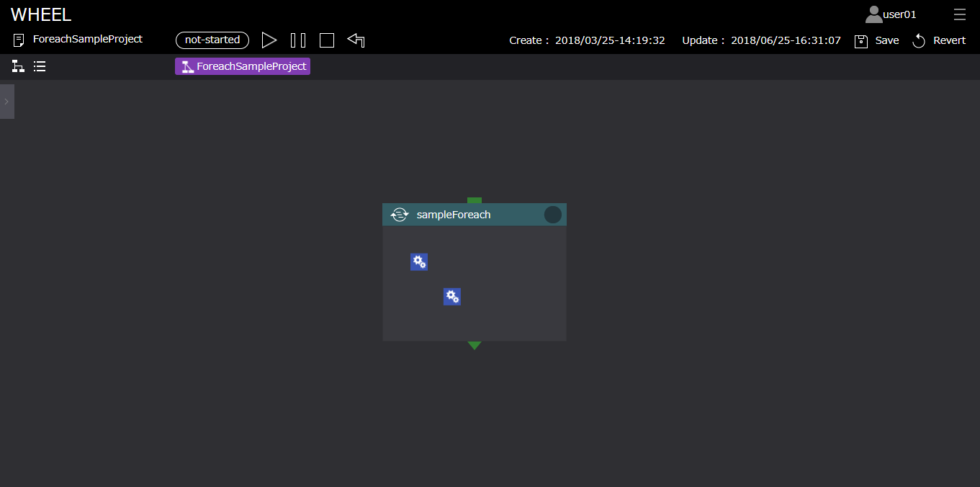Screen dimensions: 980x487
Task: Expand the left side panel chevron
Action: [x=6, y=102]
